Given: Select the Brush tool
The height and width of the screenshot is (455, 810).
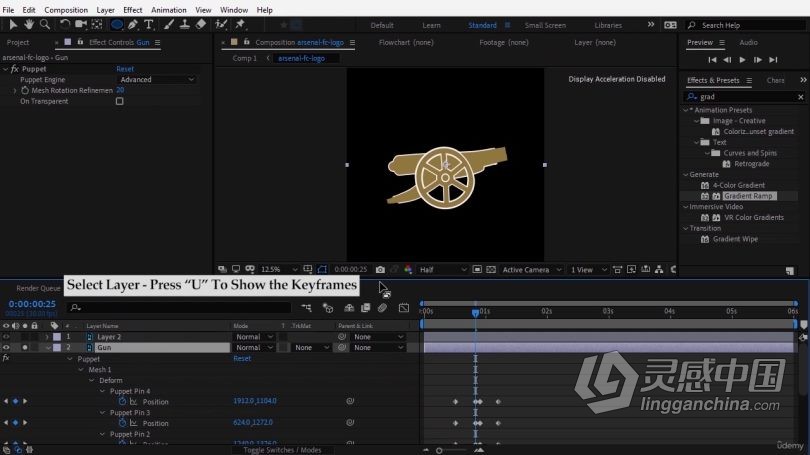Looking at the screenshot, I should [169, 24].
